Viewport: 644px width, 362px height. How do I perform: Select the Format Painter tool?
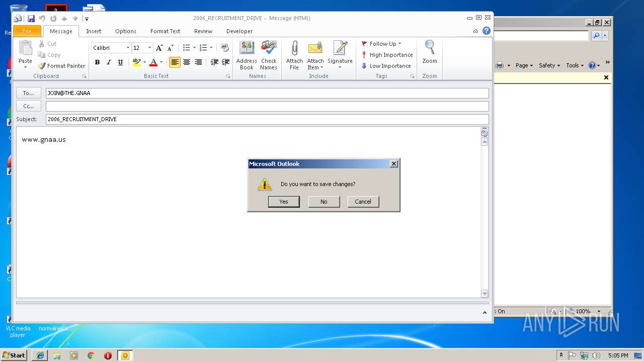(x=61, y=66)
